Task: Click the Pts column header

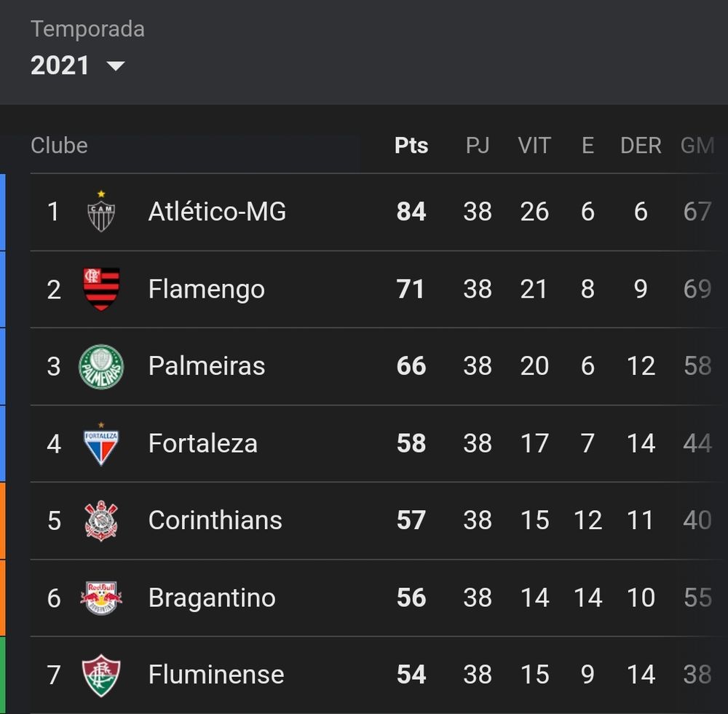Action: tap(411, 146)
